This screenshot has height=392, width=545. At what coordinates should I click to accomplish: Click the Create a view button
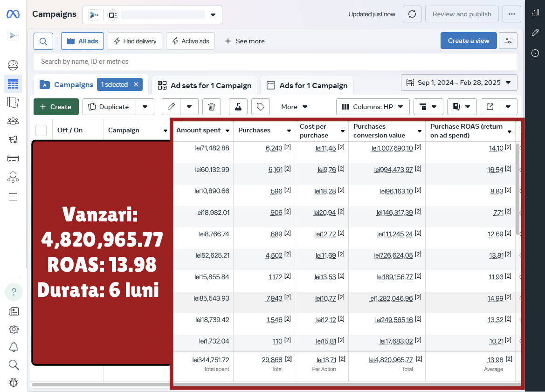click(x=469, y=41)
